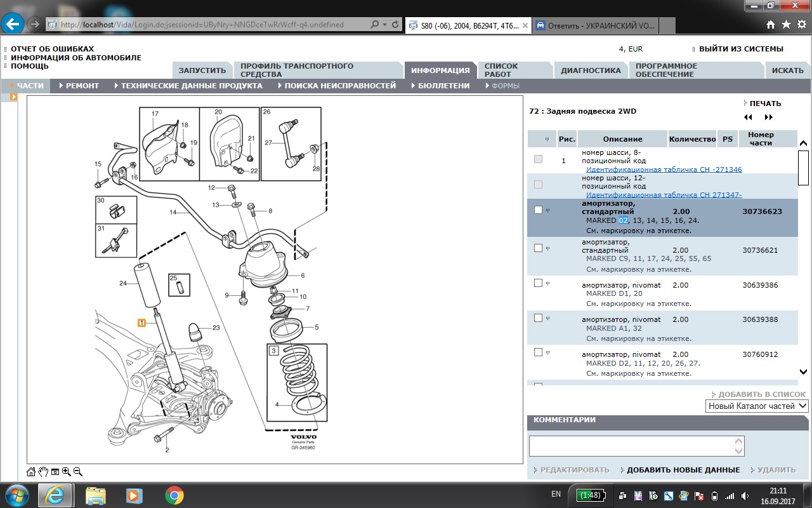The image size is (812, 508).
Task: Zoom out of the parts diagram
Action: point(78,472)
